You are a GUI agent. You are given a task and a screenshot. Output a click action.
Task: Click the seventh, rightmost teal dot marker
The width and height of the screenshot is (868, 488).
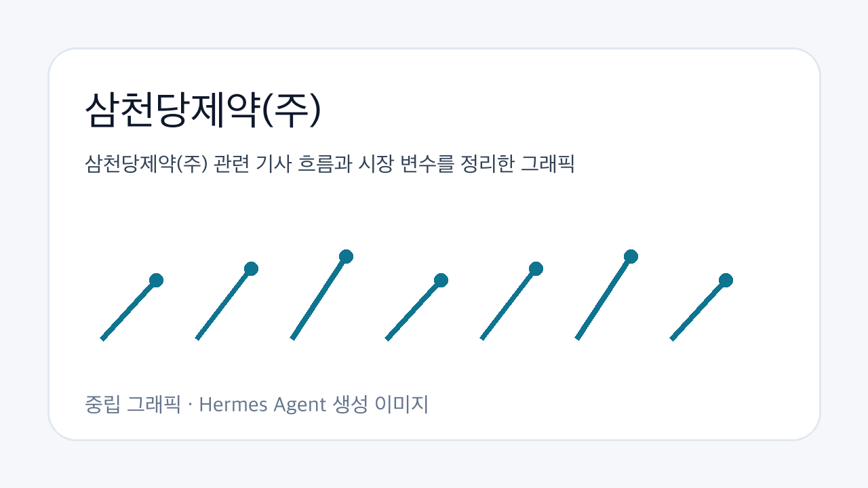[726, 280]
